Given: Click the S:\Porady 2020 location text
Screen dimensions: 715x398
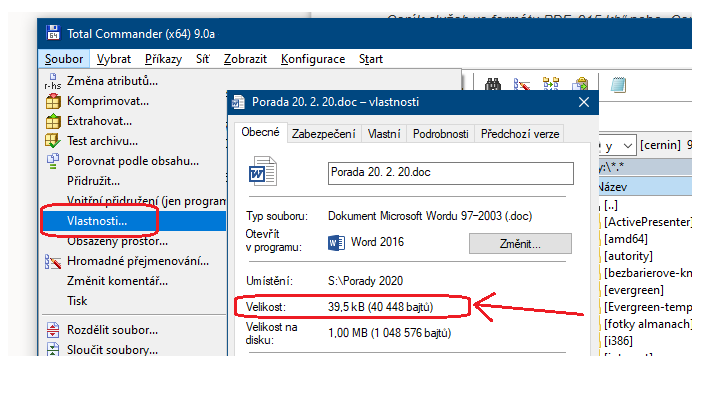Looking at the screenshot, I should click(x=365, y=281).
